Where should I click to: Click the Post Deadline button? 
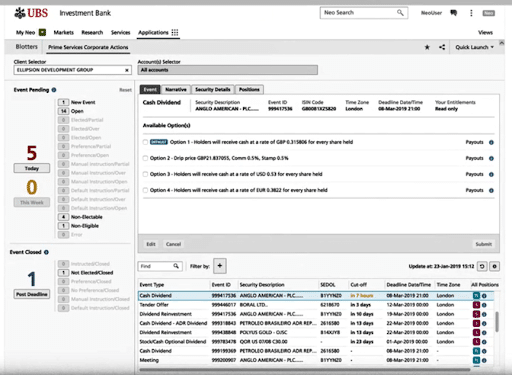pyautogui.click(x=32, y=294)
